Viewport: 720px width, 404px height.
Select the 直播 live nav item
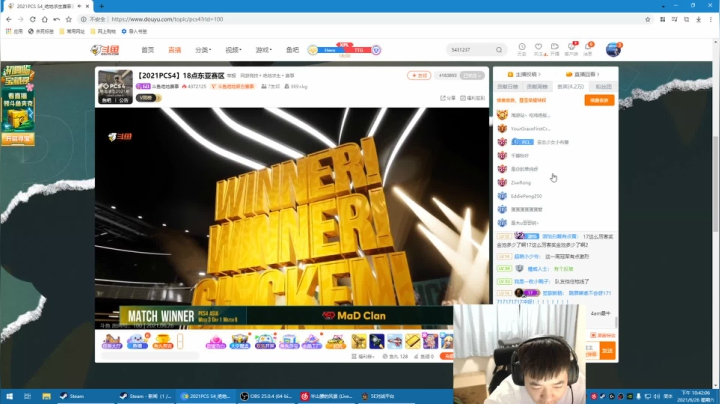tap(174, 50)
